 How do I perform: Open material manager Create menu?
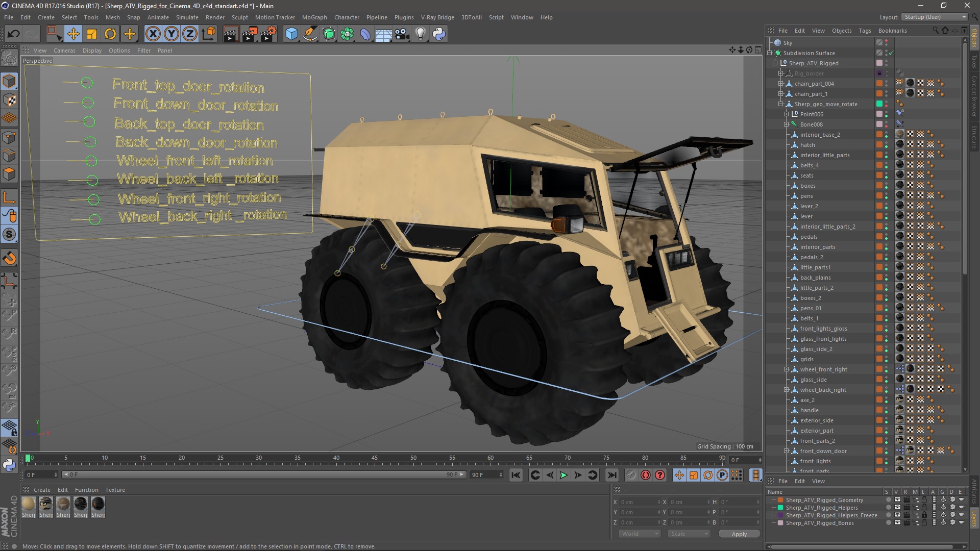(x=42, y=490)
